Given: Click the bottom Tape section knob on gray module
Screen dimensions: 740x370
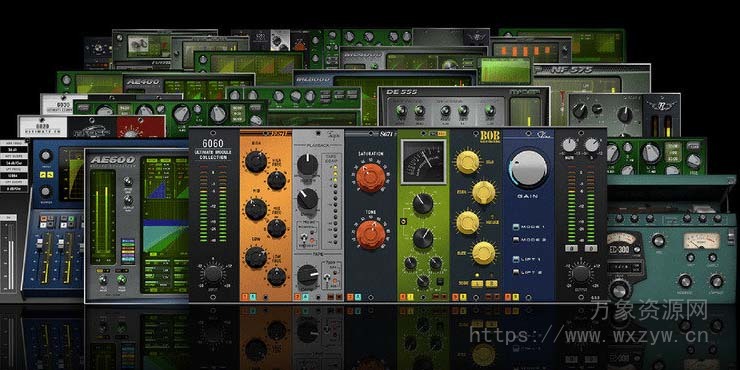Looking at the screenshot, I should pyautogui.click(x=307, y=275).
